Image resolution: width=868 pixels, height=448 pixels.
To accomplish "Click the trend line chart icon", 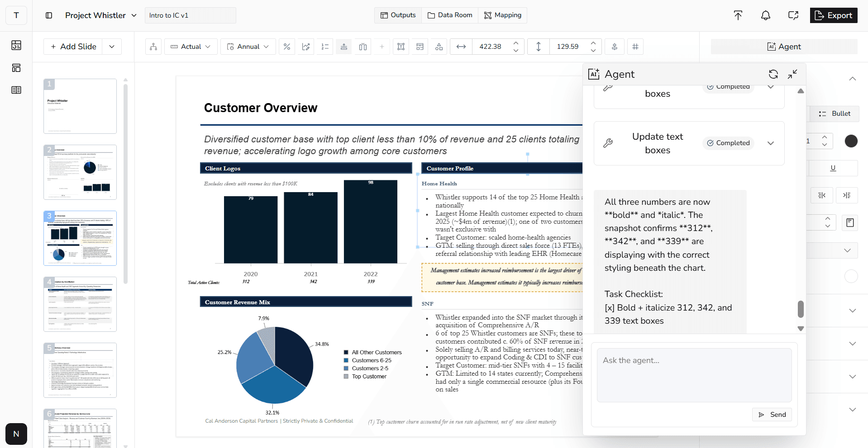I will (x=305, y=47).
